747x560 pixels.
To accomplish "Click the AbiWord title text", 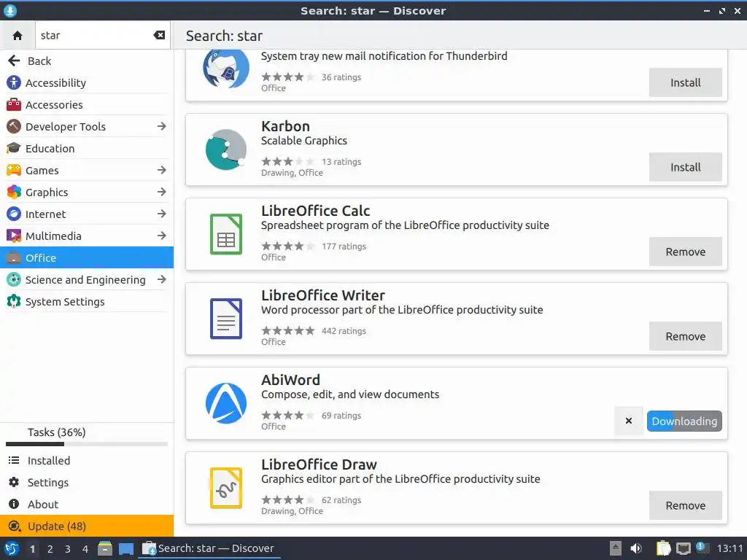I will click(x=290, y=380).
